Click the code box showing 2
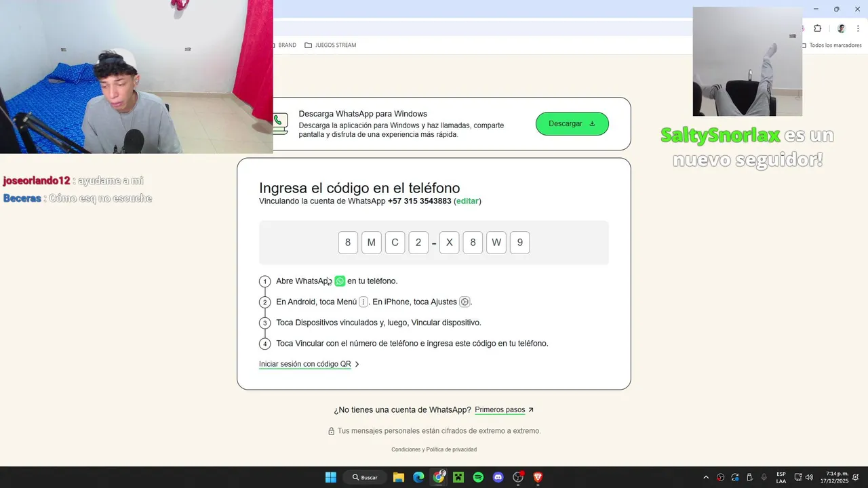 (418, 243)
